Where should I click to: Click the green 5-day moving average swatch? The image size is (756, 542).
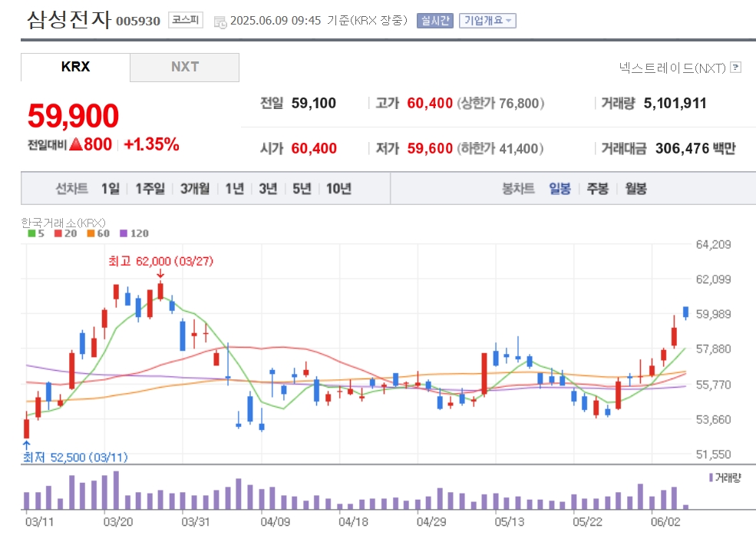coord(31,233)
